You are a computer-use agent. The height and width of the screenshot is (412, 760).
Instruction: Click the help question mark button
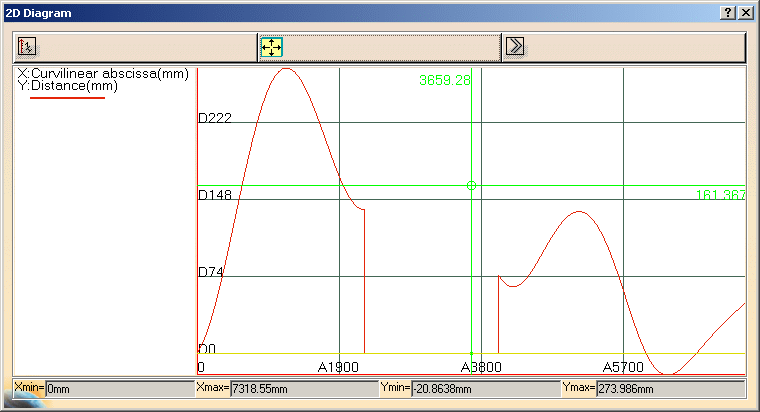click(x=727, y=12)
